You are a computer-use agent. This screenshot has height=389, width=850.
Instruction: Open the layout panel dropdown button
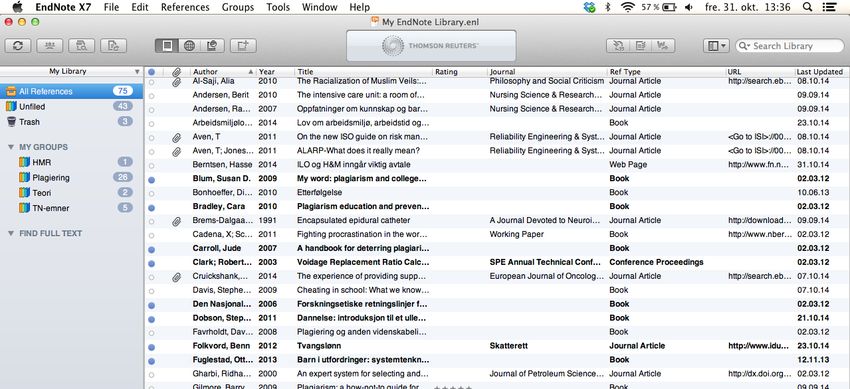[x=716, y=46]
